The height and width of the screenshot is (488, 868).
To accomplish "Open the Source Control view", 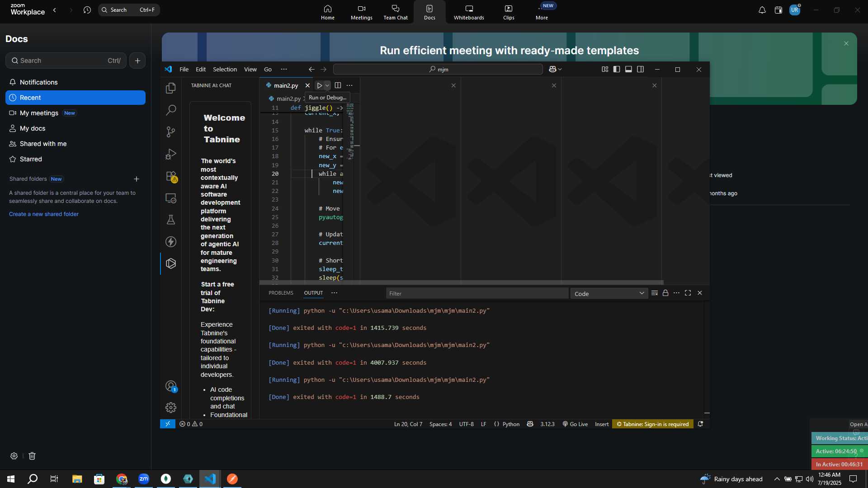I will coord(171,132).
